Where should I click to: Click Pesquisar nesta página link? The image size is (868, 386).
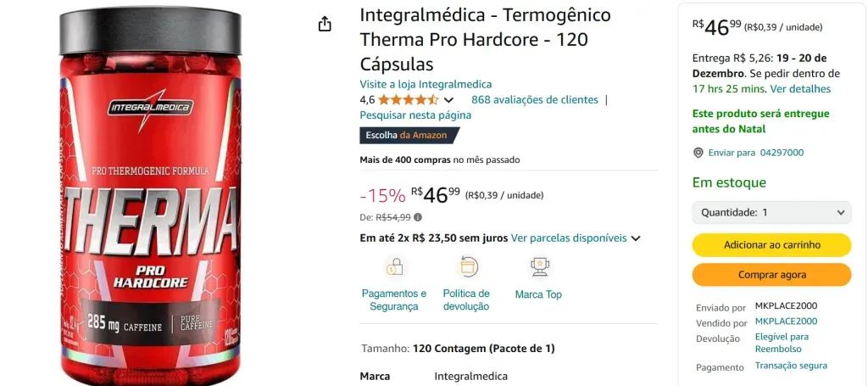415,115
